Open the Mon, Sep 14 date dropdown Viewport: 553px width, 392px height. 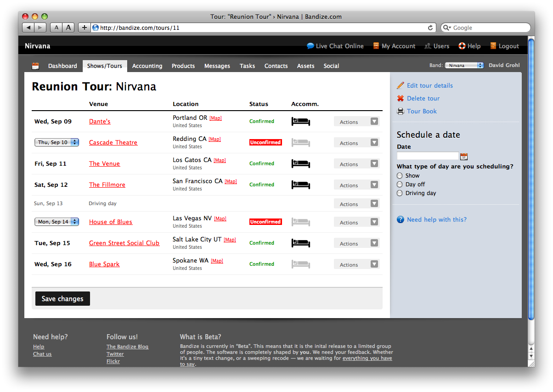[56, 222]
